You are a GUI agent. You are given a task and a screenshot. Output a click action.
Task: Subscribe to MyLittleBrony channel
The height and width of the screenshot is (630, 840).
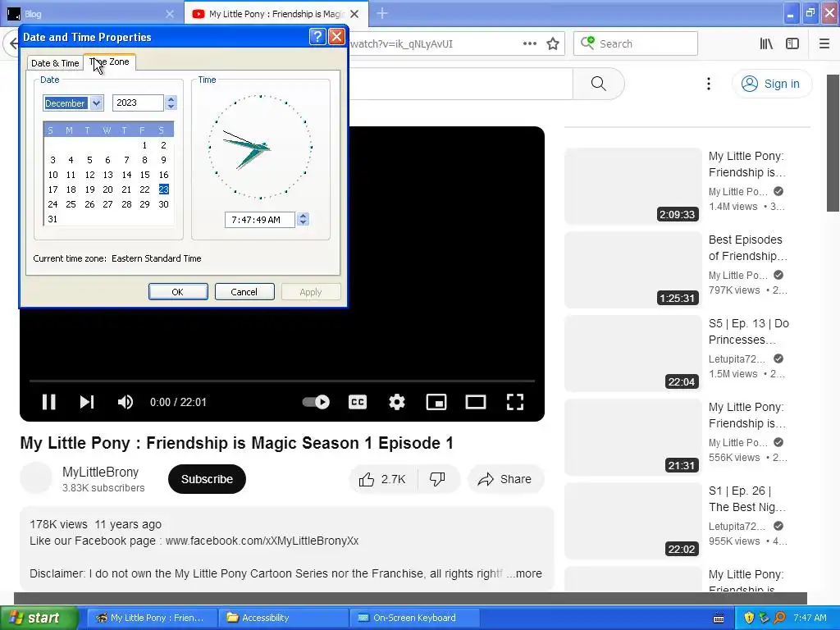pos(207,479)
